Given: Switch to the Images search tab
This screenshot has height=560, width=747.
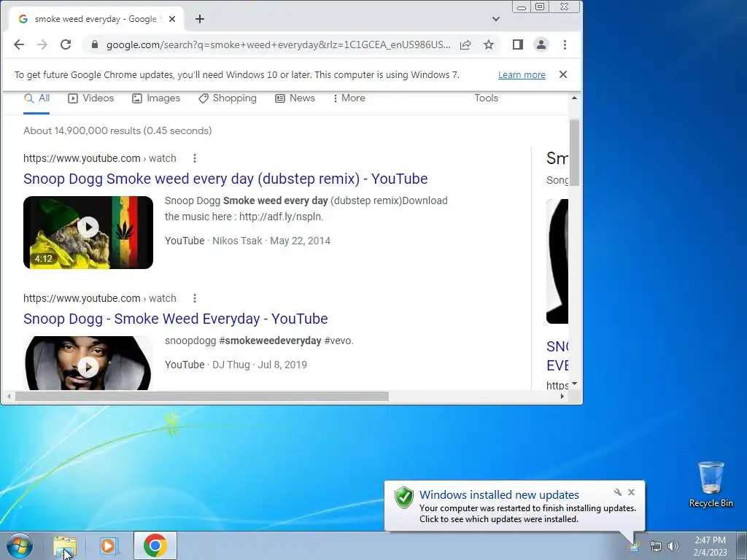Looking at the screenshot, I should tap(156, 98).
